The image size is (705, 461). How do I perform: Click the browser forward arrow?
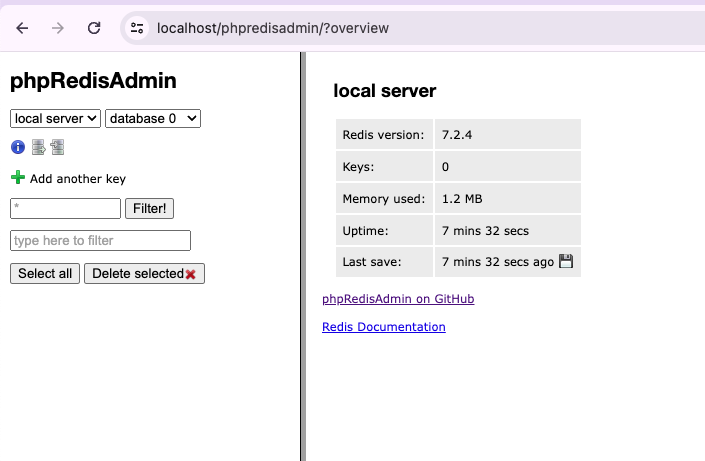click(x=58, y=28)
